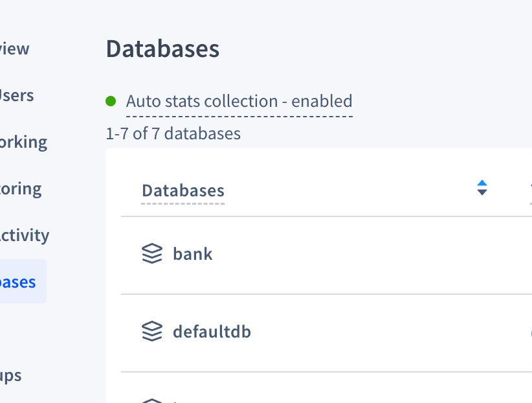Viewport: 532px width, 403px height.
Task: Open the Backups page
Action: click(10, 374)
